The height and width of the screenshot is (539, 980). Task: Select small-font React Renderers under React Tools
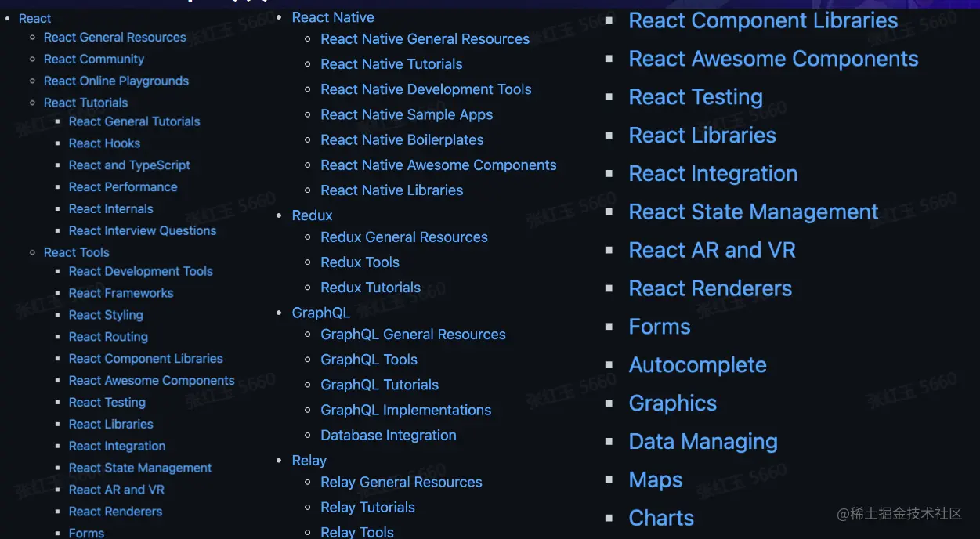pos(115,512)
